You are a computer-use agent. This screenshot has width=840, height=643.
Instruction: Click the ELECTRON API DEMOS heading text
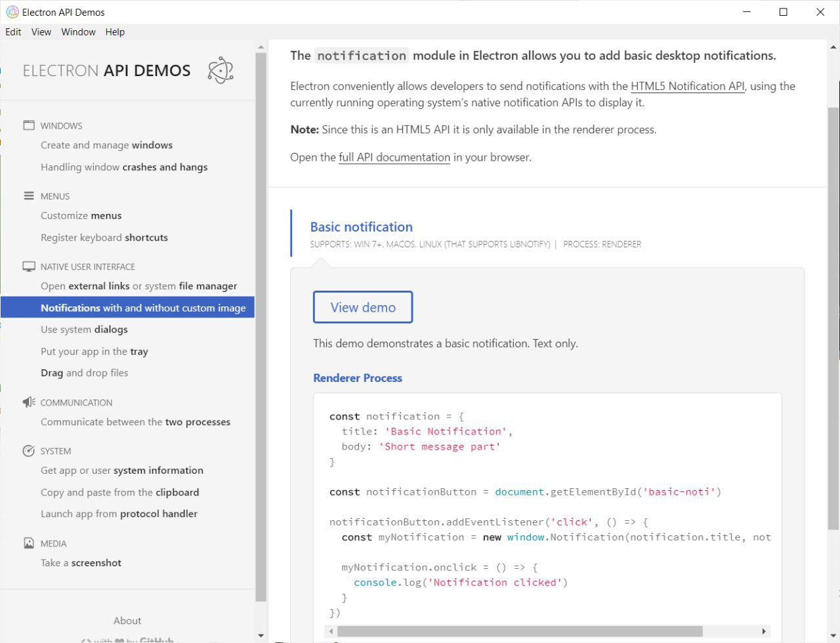tap(106, 71)
